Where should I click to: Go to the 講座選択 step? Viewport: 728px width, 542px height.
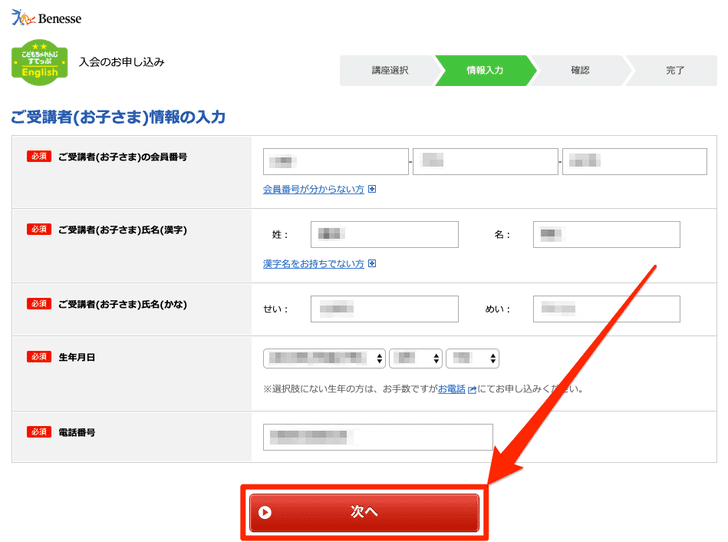(x=390, y=70)
